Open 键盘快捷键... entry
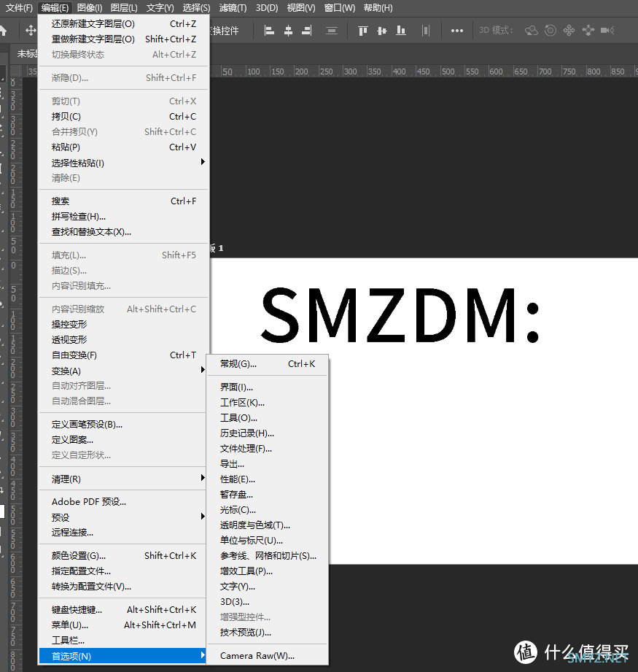This screenshot has height=672, width=638. point(123,610)
